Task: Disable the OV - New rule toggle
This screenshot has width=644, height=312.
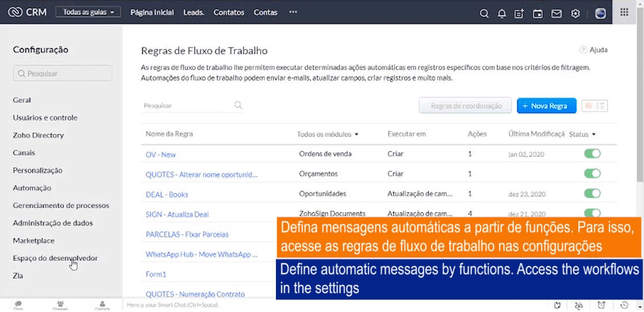Action: click(592, 153)
